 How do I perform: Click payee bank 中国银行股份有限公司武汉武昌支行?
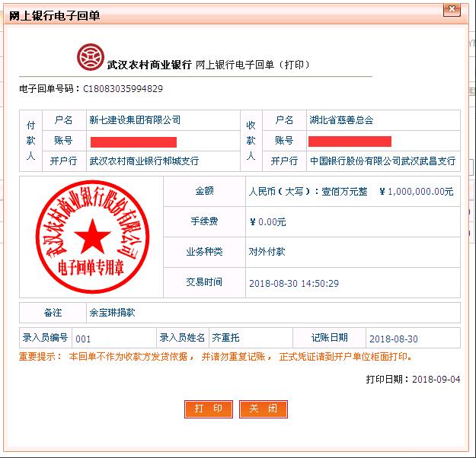[x=382, y=161]
